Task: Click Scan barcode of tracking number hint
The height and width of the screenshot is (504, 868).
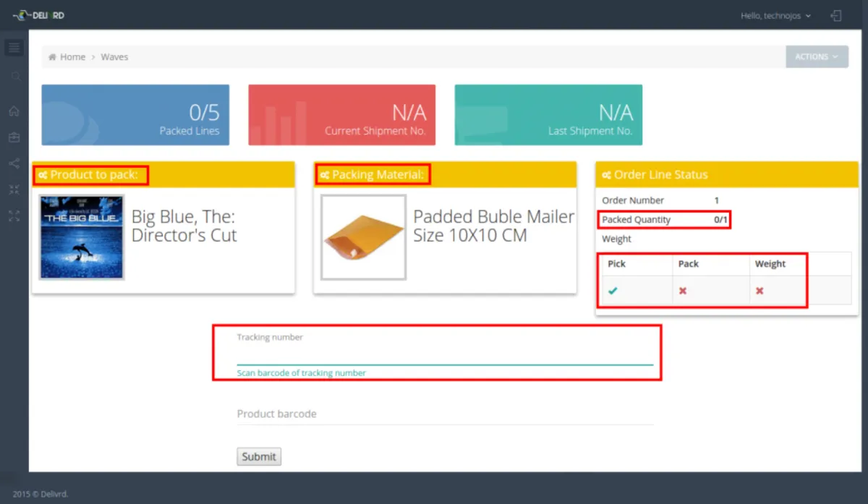Action: click(x=302, y=373)
